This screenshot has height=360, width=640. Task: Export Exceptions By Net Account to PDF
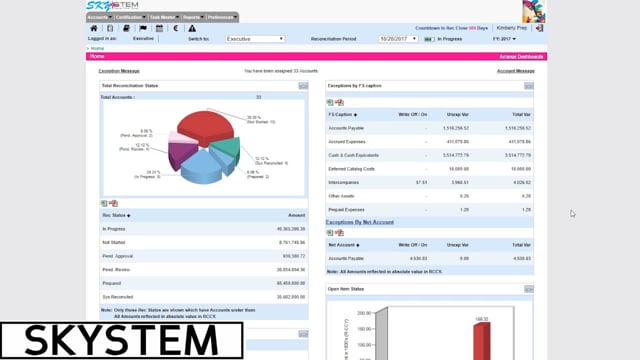[x=339, y=233]
